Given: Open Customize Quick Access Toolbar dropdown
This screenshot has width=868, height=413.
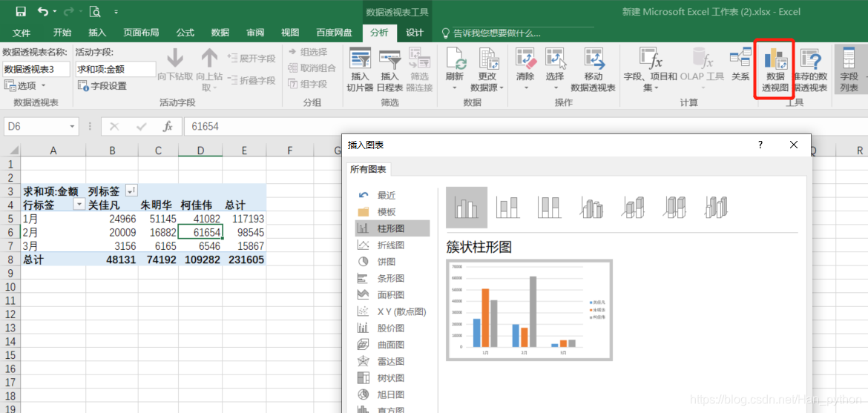Looking at the screenshot, I should click(x=116, y=11).
